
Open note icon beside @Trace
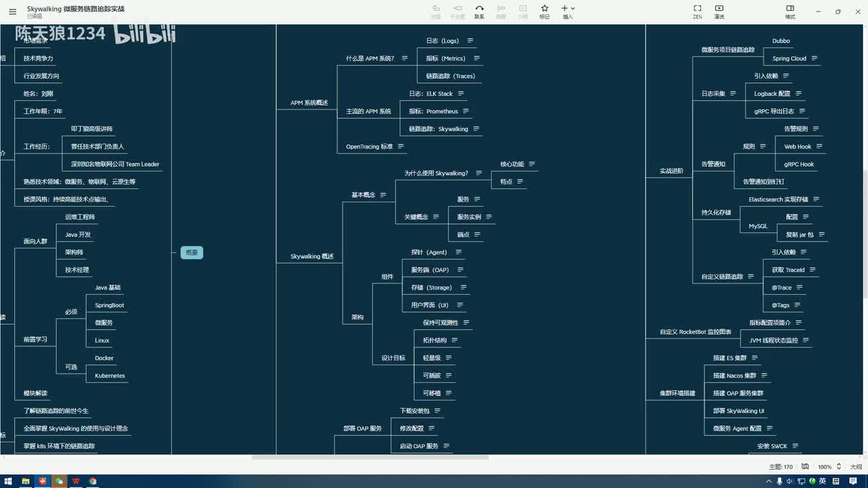coord(800,287)
